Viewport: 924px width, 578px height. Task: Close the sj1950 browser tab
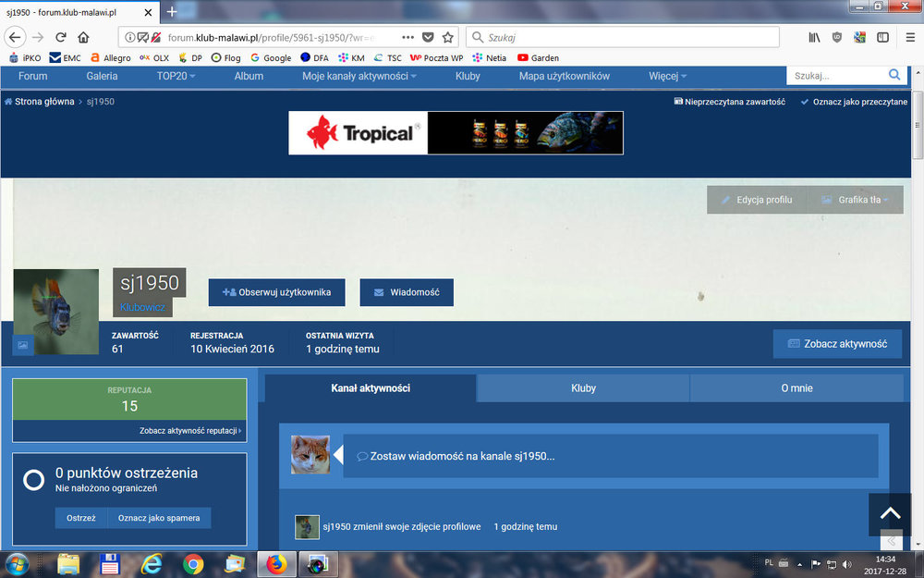click(x=148, y=12)
